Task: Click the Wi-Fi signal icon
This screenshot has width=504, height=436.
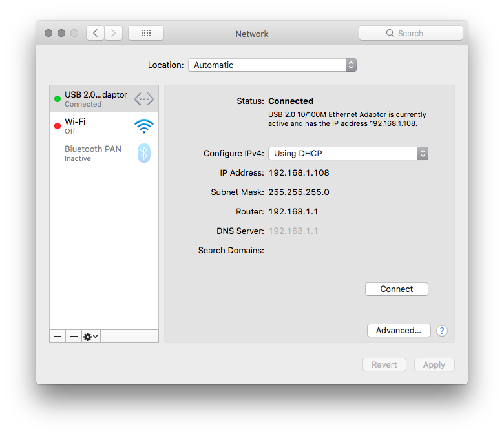Action: click(x=144, y=126)
